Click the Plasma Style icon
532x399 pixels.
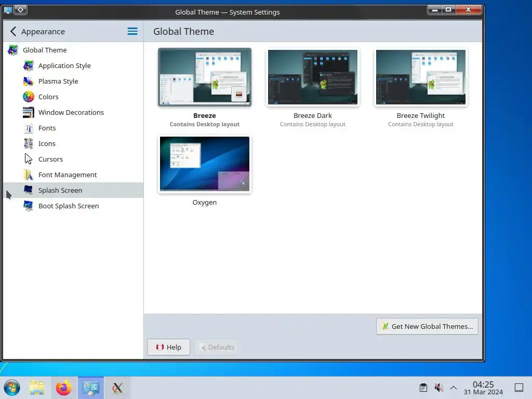click(x=29, y=82)
